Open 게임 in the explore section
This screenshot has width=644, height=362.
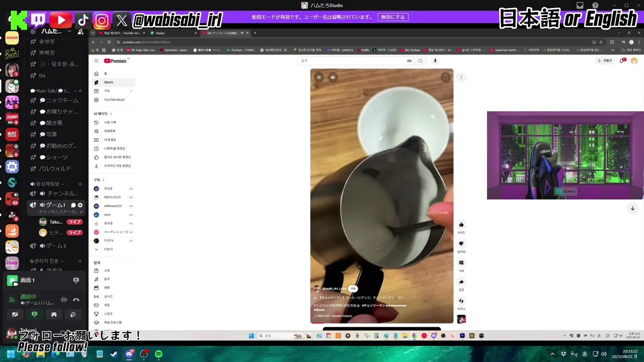[114, 305]
